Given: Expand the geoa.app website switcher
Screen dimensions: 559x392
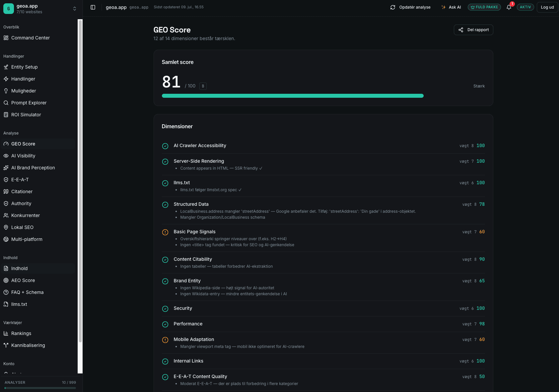Looking at the screenshot, I should (40, 9).
